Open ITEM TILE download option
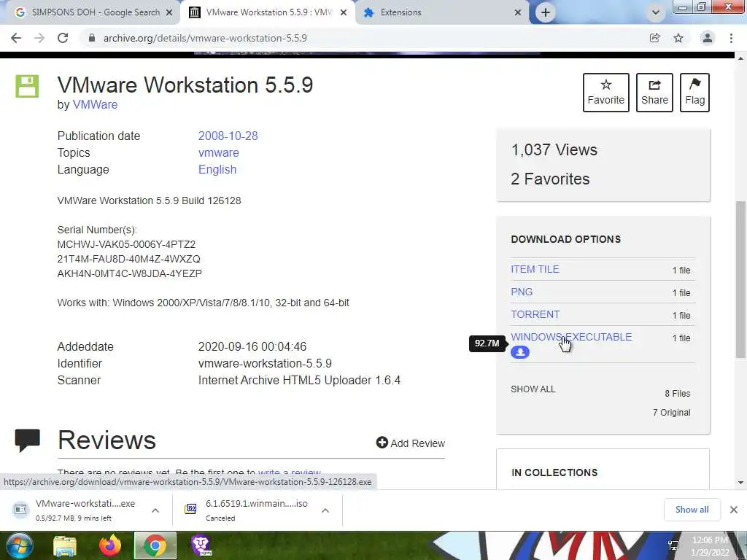 [535, 269]
